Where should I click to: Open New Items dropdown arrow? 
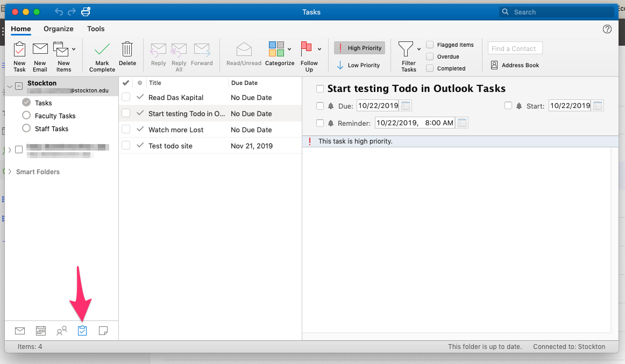pos(74,49)
